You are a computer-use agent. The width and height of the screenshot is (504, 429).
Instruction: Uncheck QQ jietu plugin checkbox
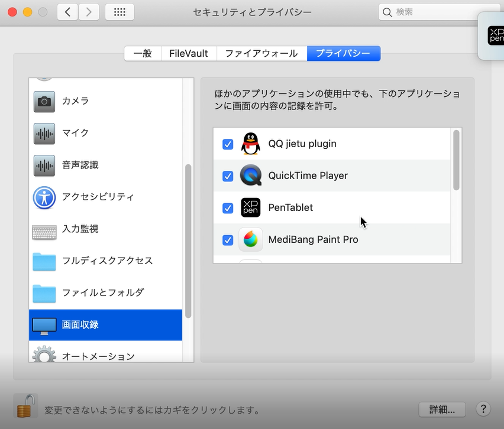point(228,144)
